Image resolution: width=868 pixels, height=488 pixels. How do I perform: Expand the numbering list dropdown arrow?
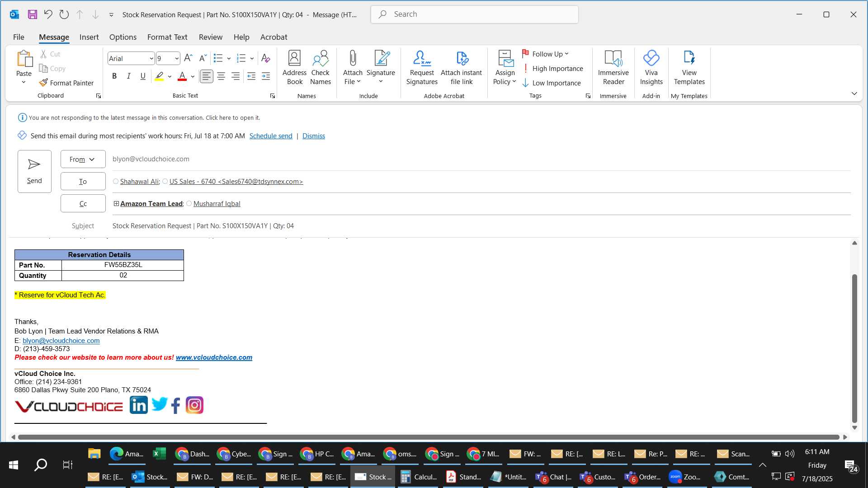pos(252,58)
